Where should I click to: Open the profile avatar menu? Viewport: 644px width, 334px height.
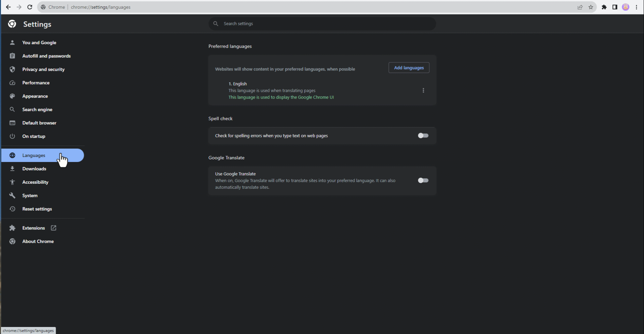(x=626, y=7)
